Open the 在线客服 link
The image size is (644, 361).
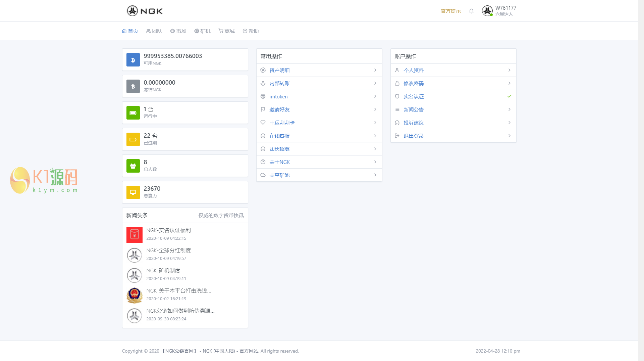[x=279, y=136]
